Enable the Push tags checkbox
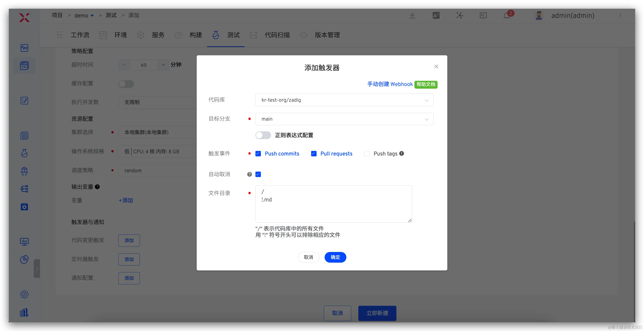 pos(367,154)
